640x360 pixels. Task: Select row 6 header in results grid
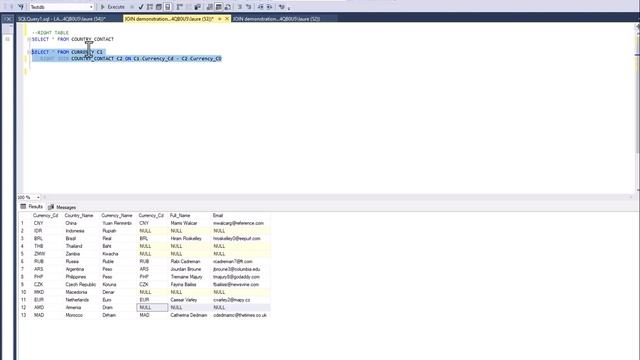(24, 262)
